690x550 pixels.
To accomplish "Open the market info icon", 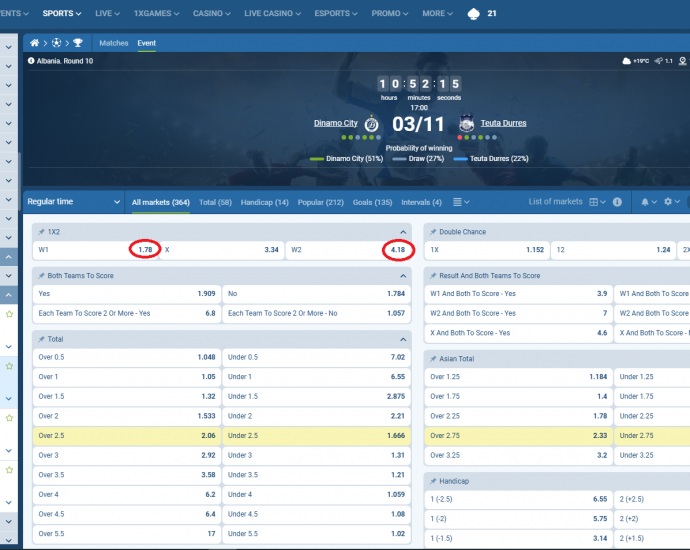I will (x=617, y=202).
